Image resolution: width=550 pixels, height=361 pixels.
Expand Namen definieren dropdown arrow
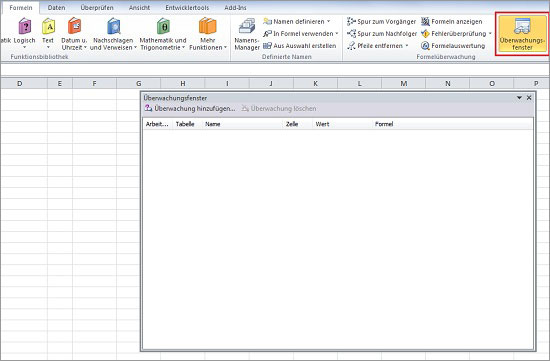328,21
